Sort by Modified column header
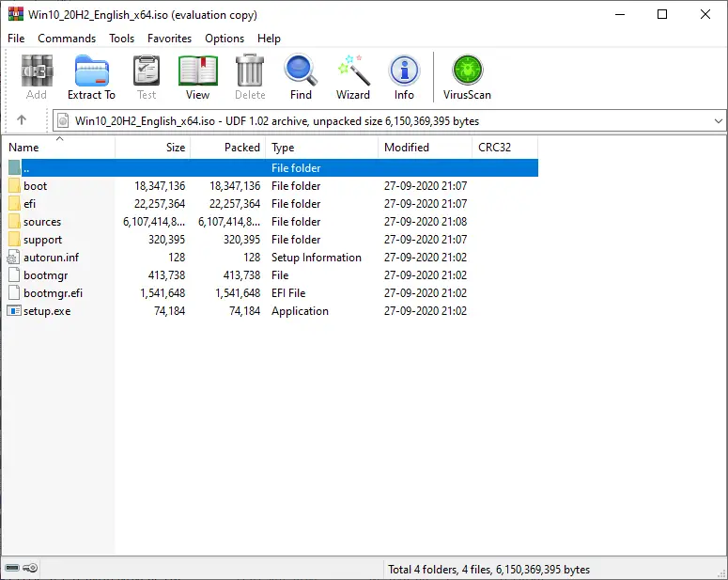Screen dimensions: 728x580 [426, 148]
